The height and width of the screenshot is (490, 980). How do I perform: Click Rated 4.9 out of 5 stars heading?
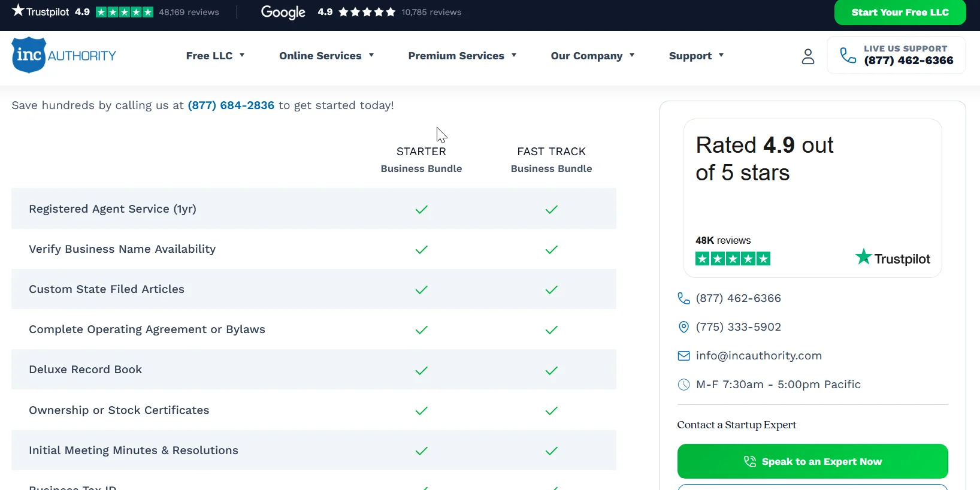pyautogui.click(x=764, y=159)
